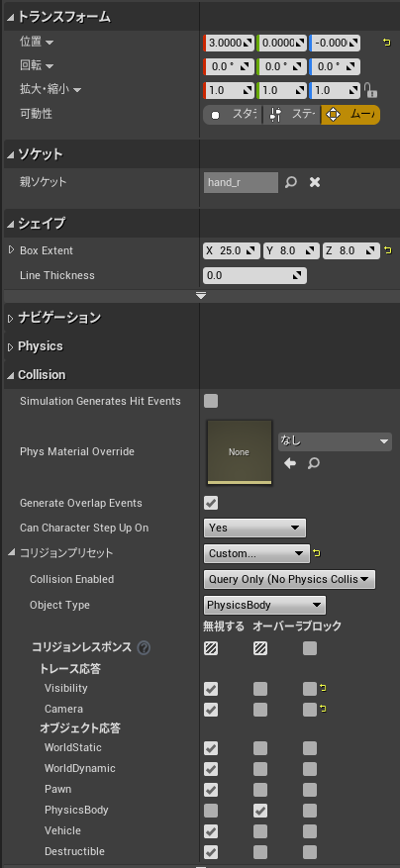Set Pawn response to Block
The height and width of the screenshot is (868, 400).
(x=310, y=789)
